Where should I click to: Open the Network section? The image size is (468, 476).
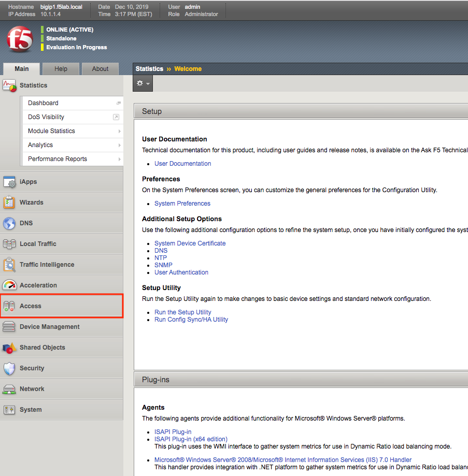coord(62,389)
